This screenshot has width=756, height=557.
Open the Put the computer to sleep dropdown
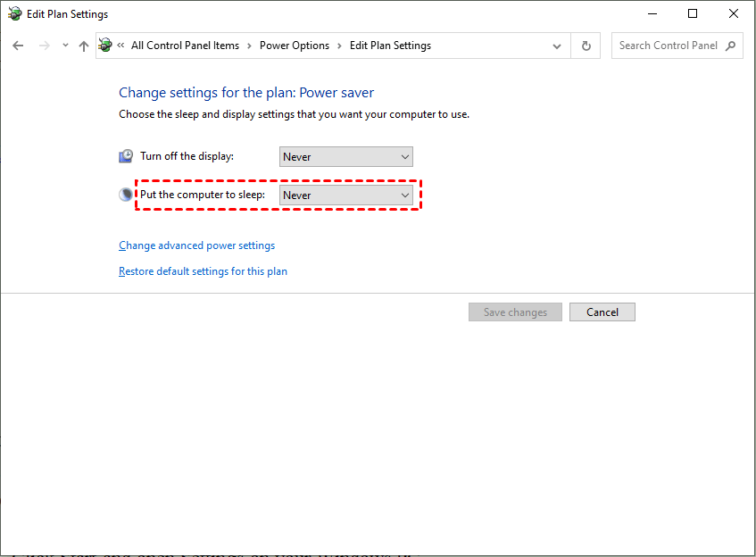tap(346, 195)
